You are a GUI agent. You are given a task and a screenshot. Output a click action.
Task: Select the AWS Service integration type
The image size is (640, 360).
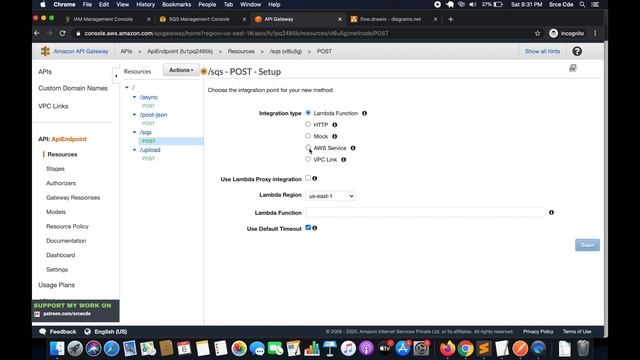(308, 147)
